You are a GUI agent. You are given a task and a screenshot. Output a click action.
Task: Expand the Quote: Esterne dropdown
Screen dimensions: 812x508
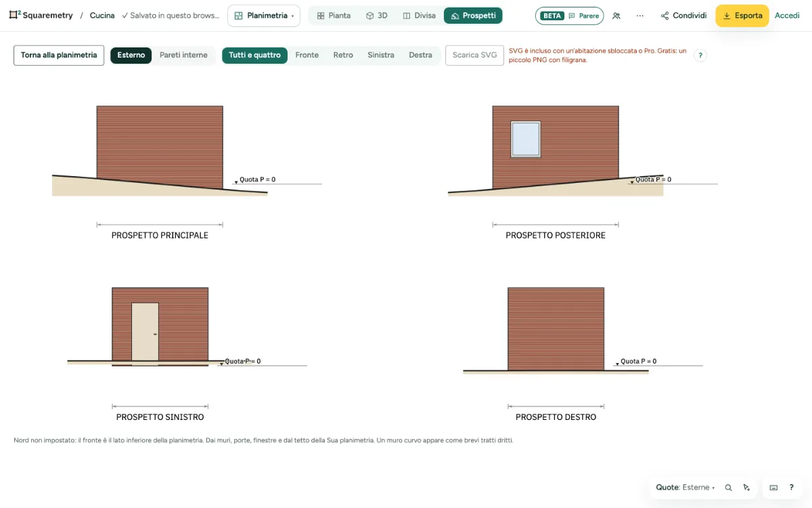tap(685, 488)
